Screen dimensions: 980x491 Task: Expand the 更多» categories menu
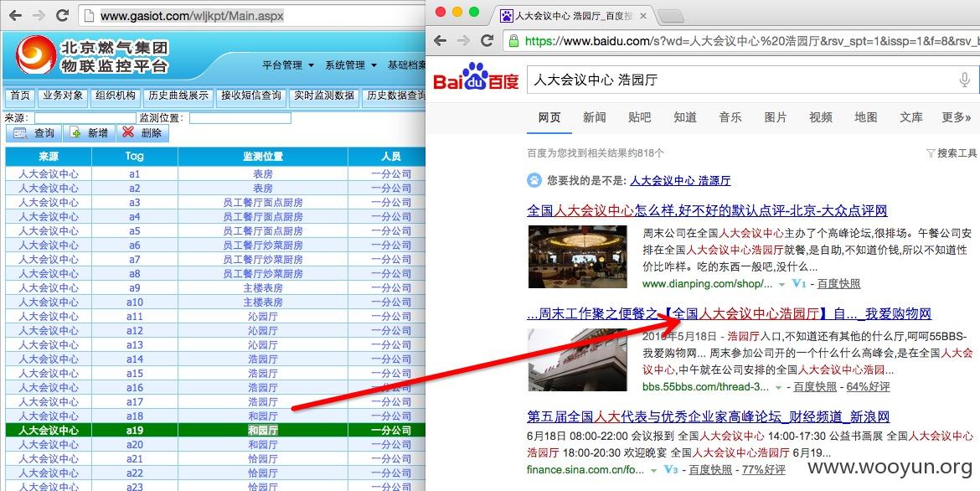pyautogui.click(x=957, y=117)
